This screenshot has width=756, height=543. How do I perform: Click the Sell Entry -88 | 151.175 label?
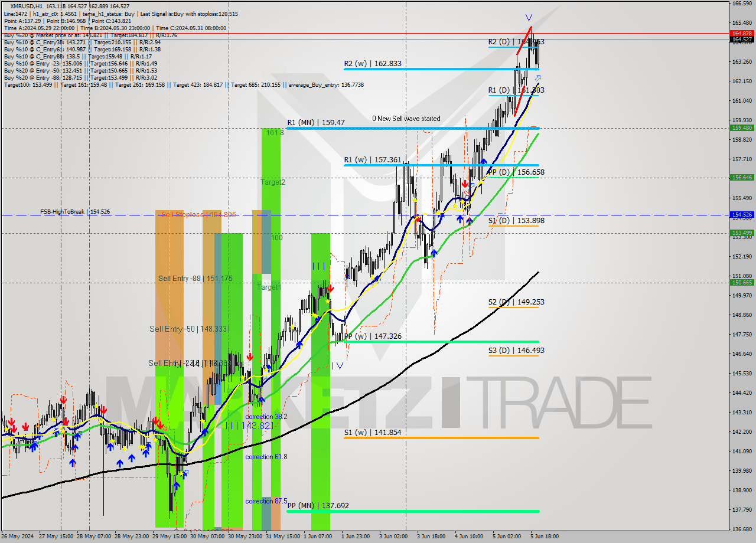[195, 279]
